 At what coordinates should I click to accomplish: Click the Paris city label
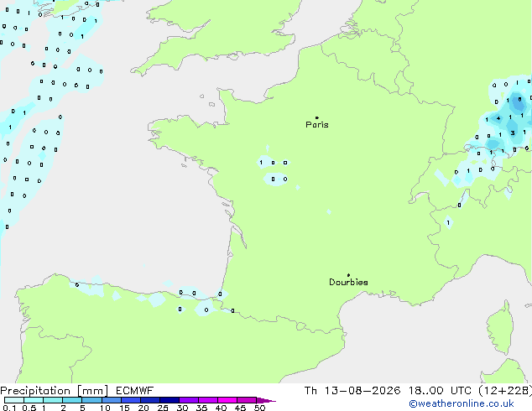tap(317, 125)
